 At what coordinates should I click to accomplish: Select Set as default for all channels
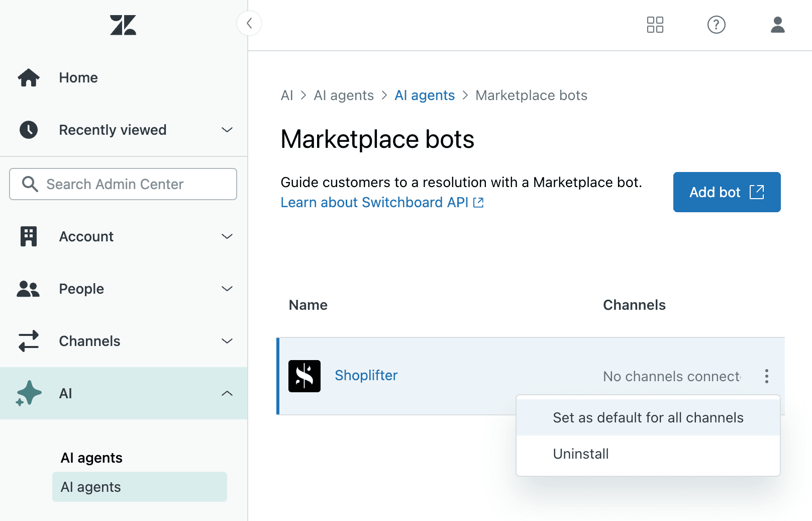648,417
